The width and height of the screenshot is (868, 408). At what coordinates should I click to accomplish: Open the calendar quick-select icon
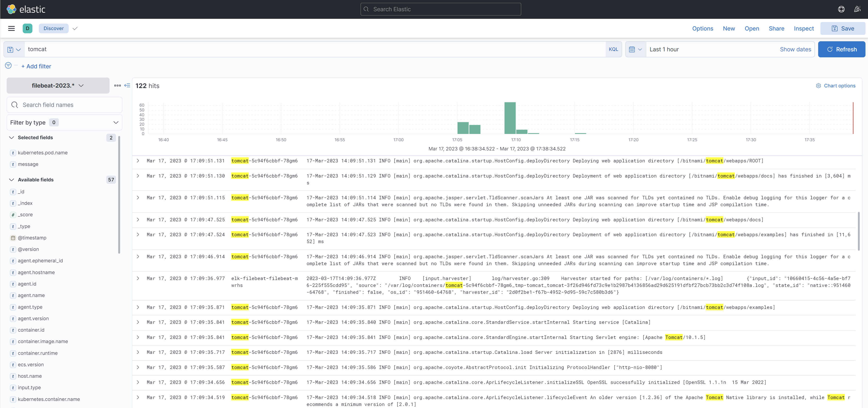(x=635, y=49)
